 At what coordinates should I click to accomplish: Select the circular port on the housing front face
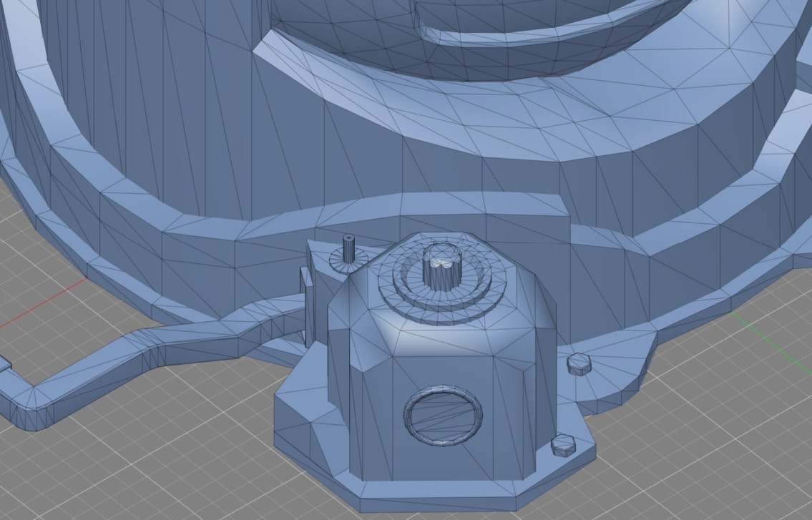point(443,416)
